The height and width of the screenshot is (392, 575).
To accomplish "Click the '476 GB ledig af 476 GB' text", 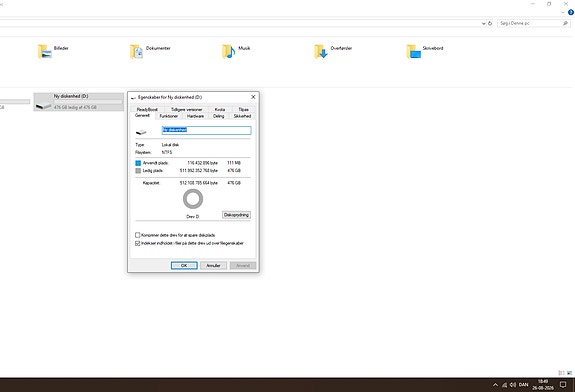I will [75, 107].
